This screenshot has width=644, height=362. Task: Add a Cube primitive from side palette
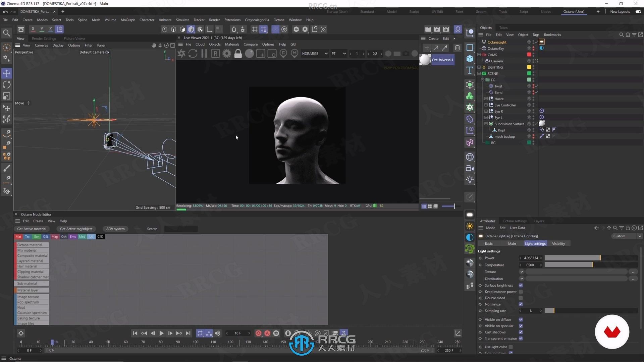pyautogui.click(x=470, y=59)
